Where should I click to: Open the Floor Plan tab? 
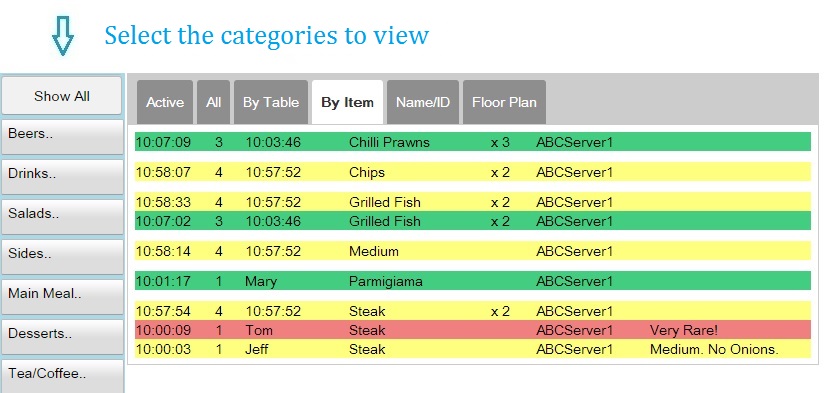point(504,102)
